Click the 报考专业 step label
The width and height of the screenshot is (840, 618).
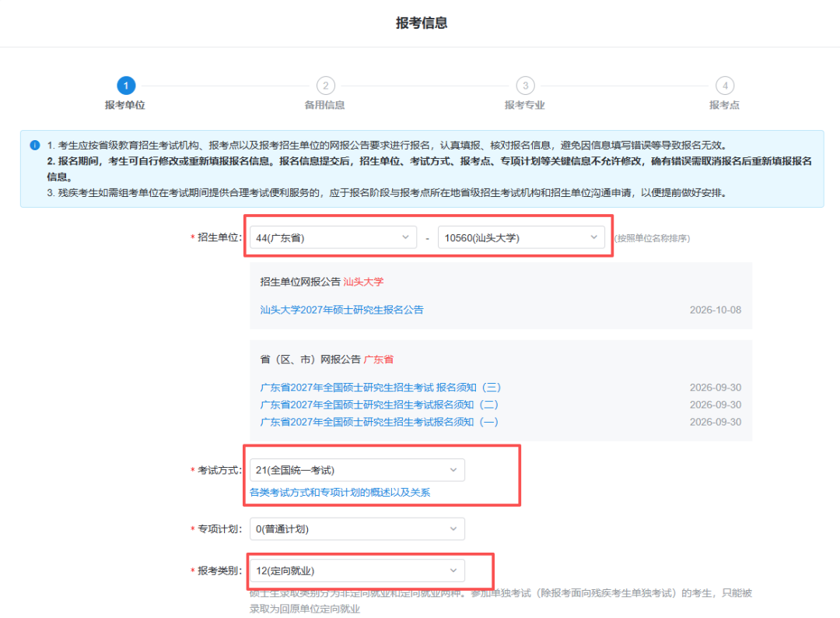[x=524, y=105]
